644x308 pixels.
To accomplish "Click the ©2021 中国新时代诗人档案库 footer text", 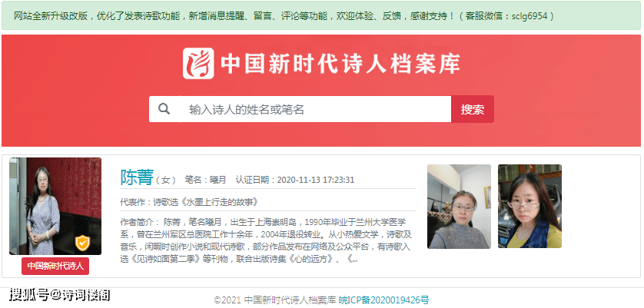I will coord(275,300).
